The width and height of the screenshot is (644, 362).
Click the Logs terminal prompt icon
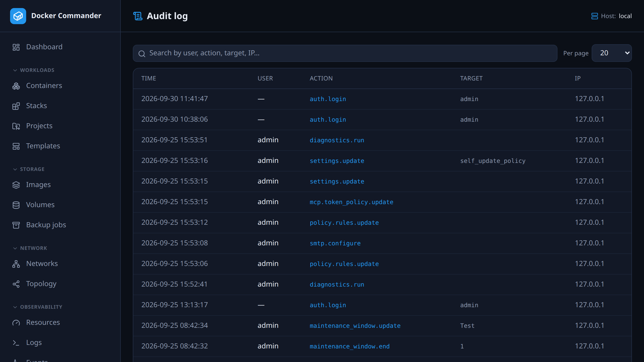[16, 343]
